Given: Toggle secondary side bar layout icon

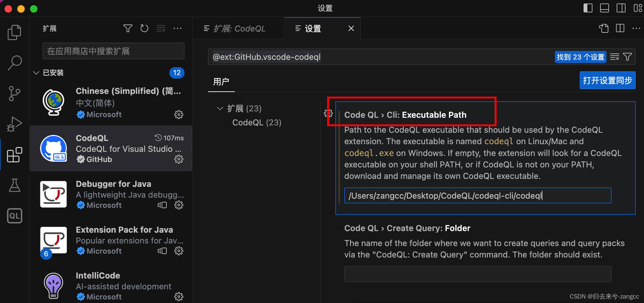Looking at the screenshot, I should point(621,8).
